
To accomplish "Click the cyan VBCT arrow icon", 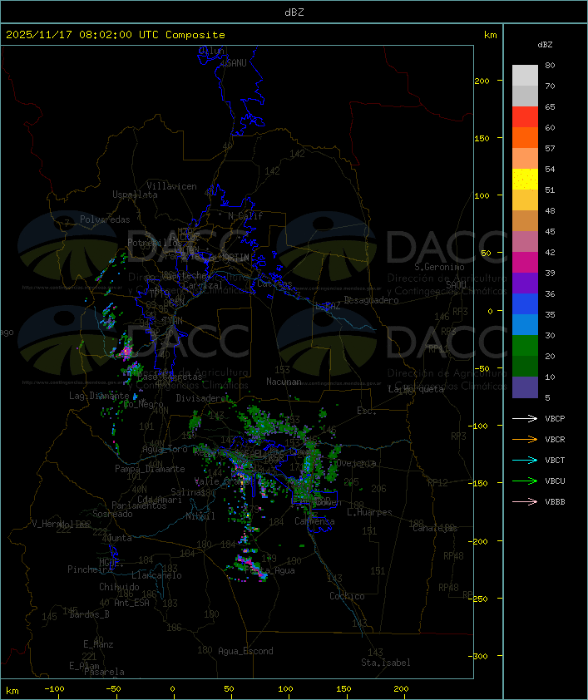I will tap(525, 460).
